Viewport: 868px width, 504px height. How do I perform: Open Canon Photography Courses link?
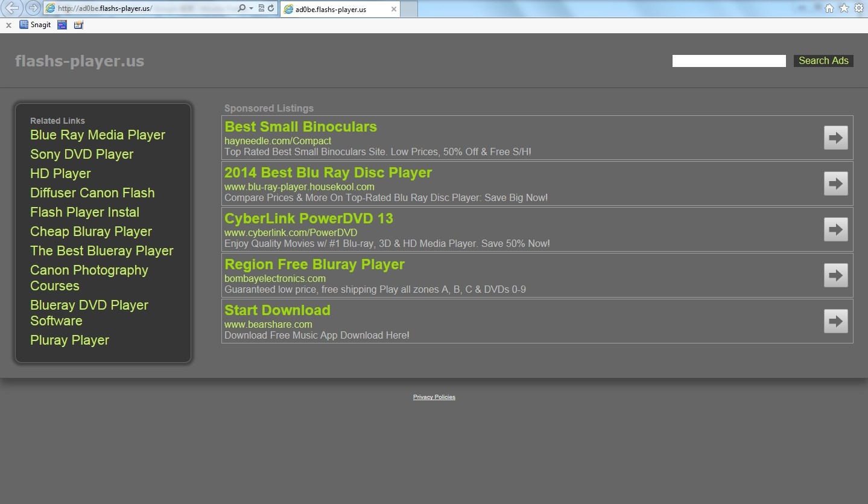(89, 278)
